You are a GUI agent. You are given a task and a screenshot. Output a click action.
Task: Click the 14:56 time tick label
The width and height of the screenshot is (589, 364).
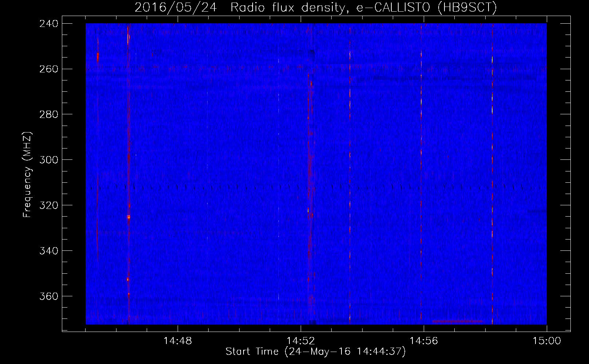click(x=424, y=341)
